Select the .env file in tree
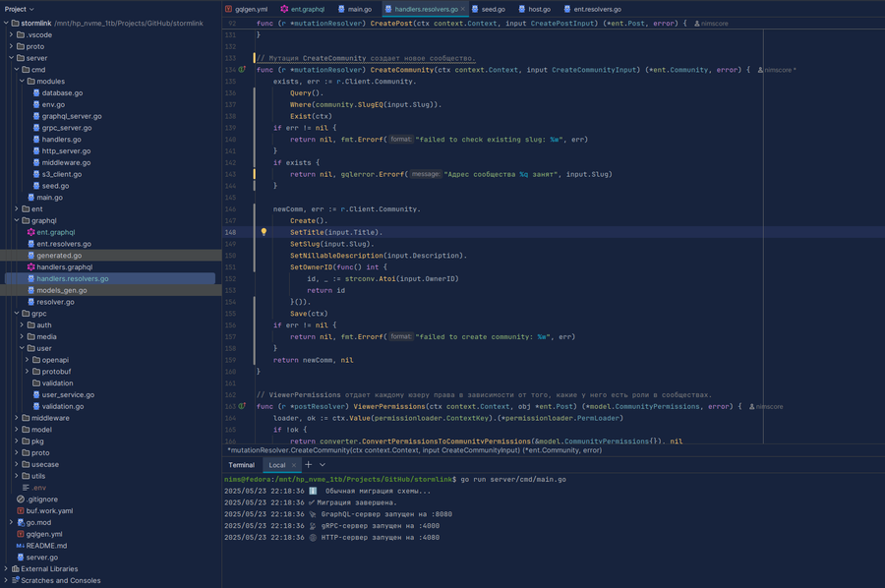This screenshot has height=588, width=885. (x=39, y=488)
